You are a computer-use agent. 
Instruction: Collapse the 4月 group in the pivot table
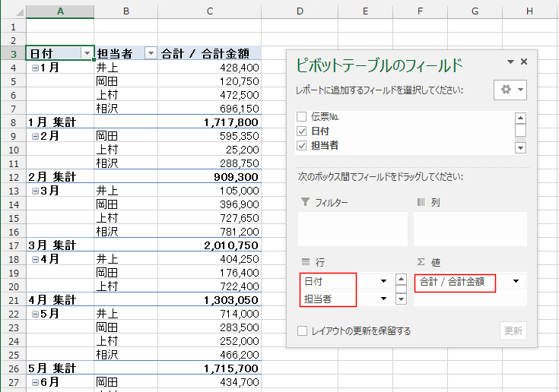35,259
